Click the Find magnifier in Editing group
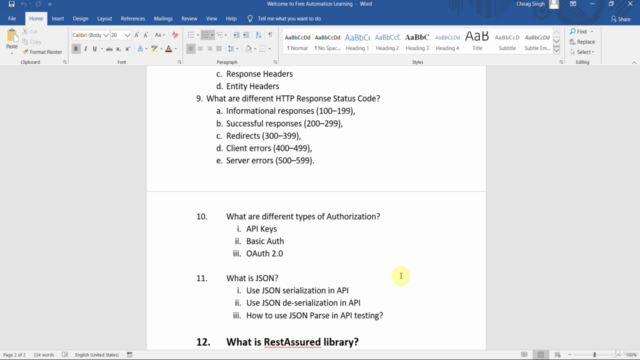The height and width of the screenshot is (360, 640). tap(579, 31)
